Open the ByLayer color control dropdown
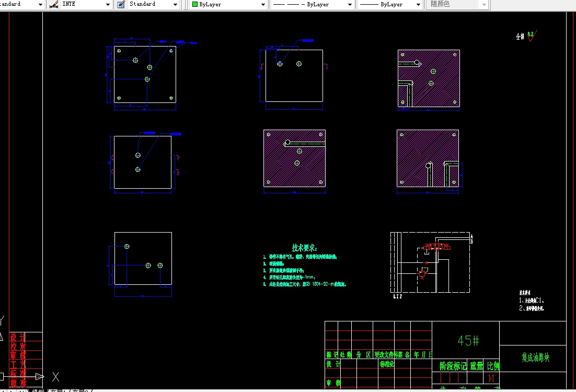 (x=263, y=4)
